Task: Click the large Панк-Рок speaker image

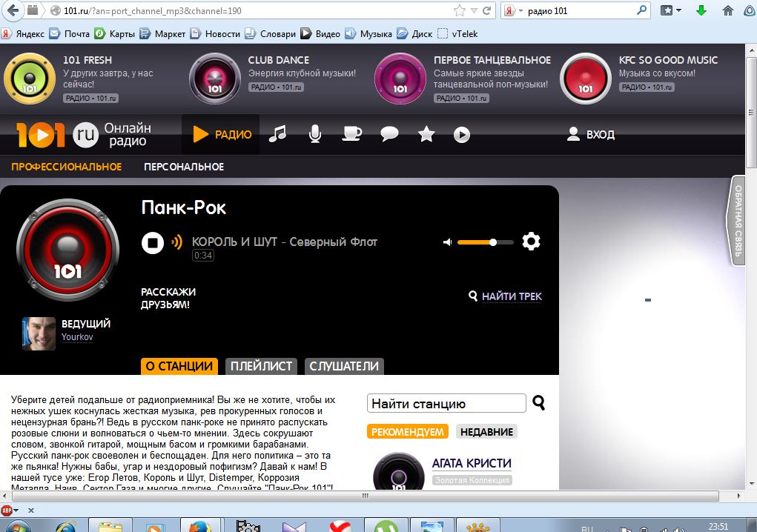Action: point(67,250)
